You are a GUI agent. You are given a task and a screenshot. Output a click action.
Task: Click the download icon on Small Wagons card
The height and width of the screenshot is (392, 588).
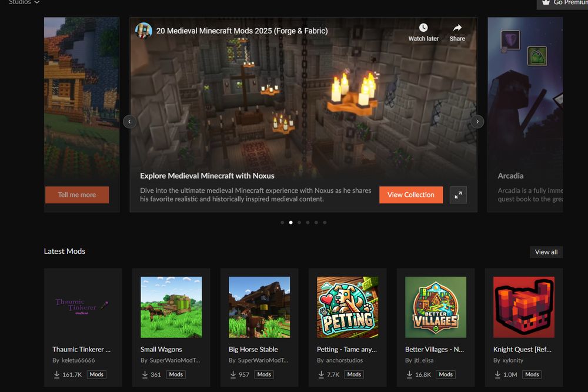(x=144, y=374)
